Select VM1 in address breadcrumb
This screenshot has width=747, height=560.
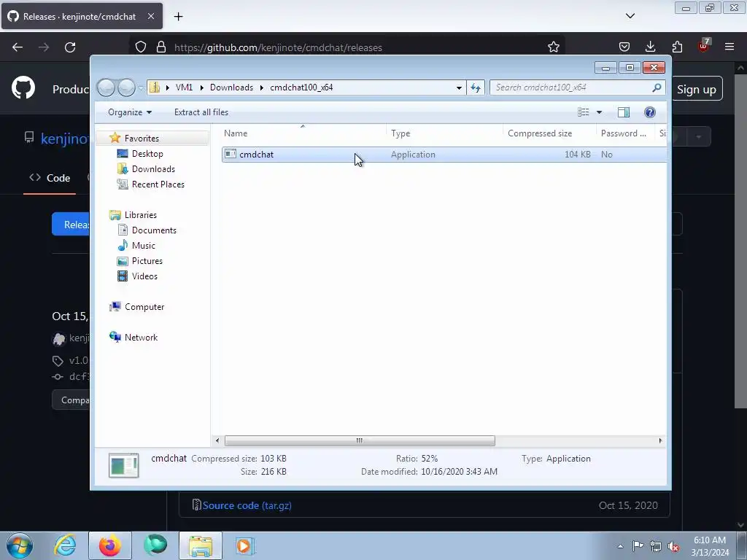pos(184,87)
